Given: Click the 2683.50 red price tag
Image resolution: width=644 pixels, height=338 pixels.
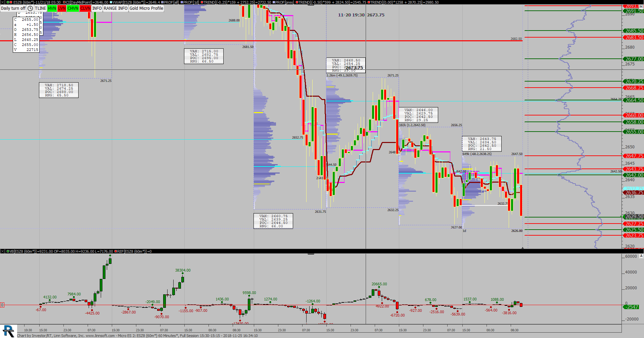Looking at the screenshot, I should [633, 38].
